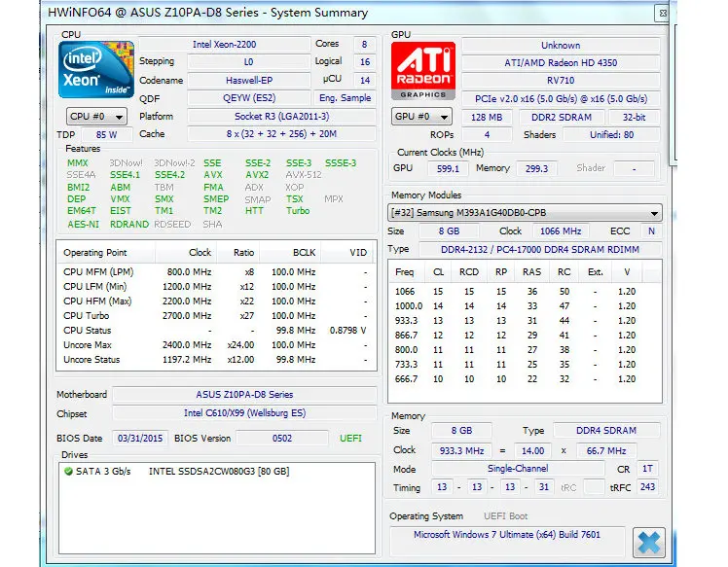Click the tRFC value 243

(647, 486)
